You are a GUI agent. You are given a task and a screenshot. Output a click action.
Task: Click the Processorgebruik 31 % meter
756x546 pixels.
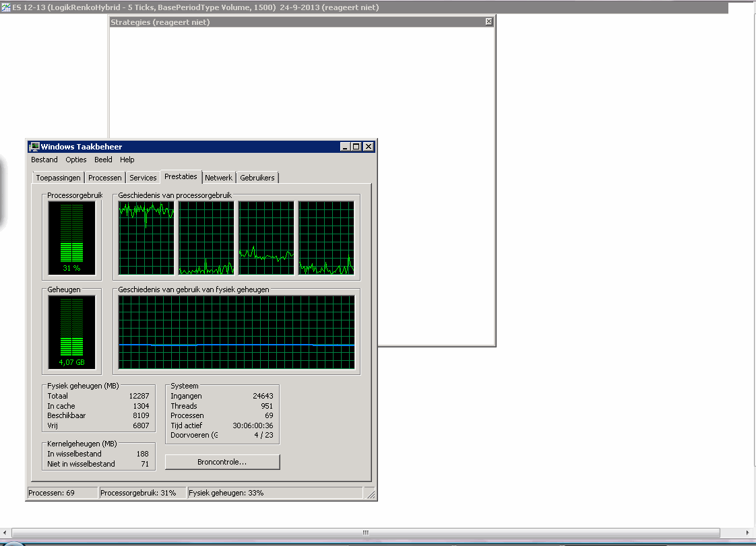(72, 238)
